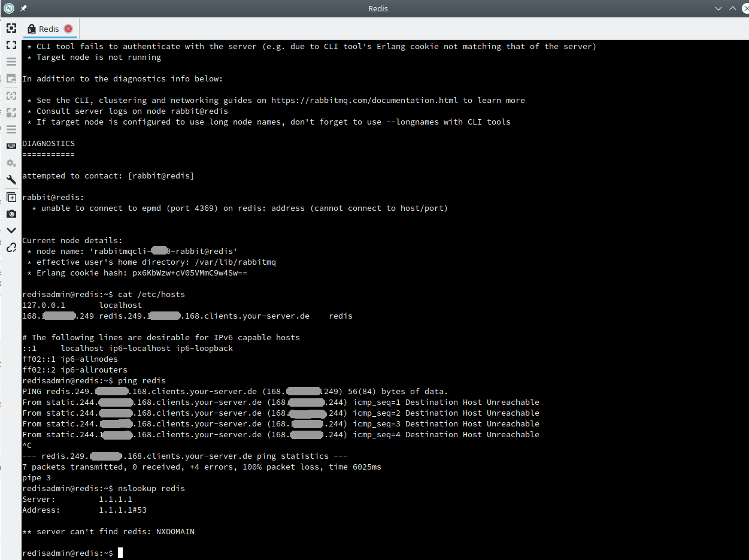Viewport: 749px width, 560px height.
Task: Click the 'pipe 3' output line
Action: [37, 478]
